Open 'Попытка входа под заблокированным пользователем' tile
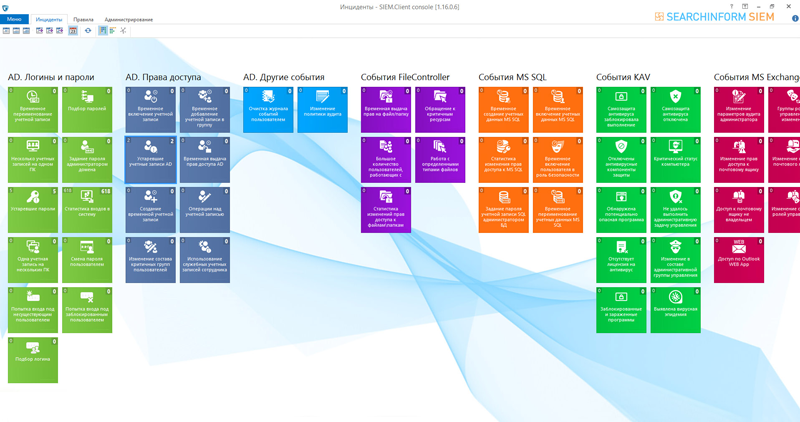The width and height of the screenshot is (800, 422). 87,310
